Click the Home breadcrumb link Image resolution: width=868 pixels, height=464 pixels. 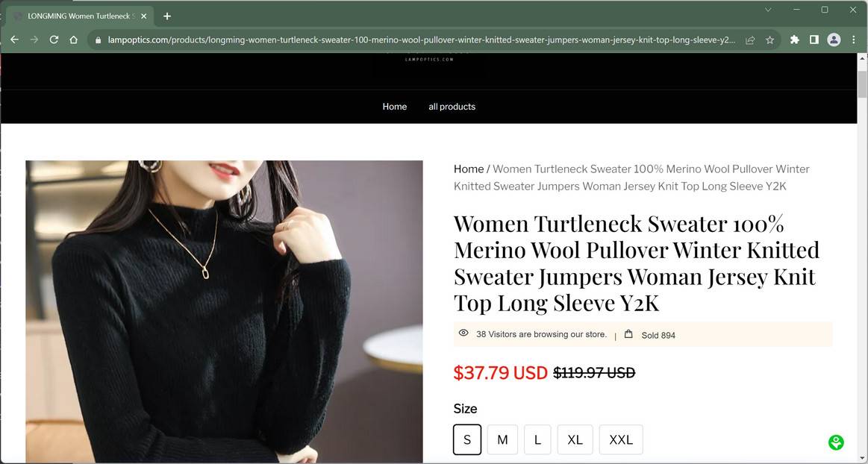(468, 169)
